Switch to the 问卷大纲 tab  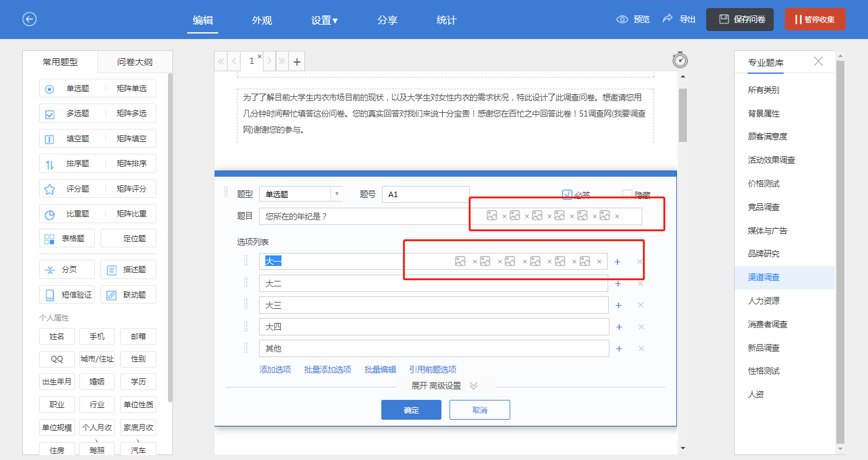pyautogui.click(x=135, y=62)
